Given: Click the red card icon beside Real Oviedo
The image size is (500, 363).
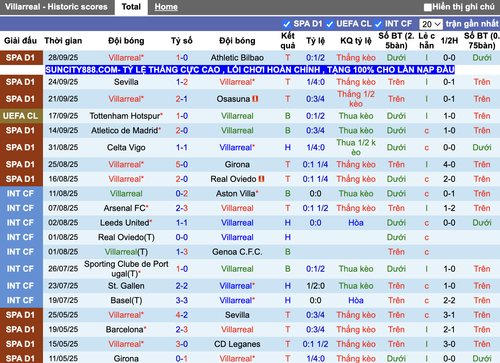Looking at the screenshot, I should click(261, 179).
